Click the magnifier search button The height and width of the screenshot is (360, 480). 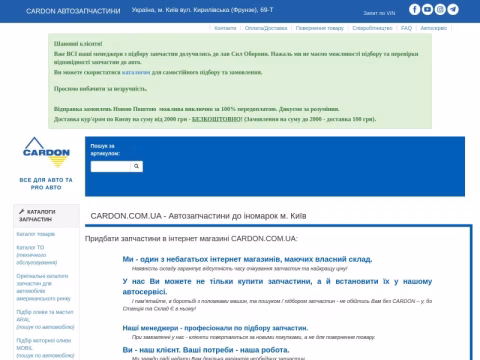pos(136,166)
